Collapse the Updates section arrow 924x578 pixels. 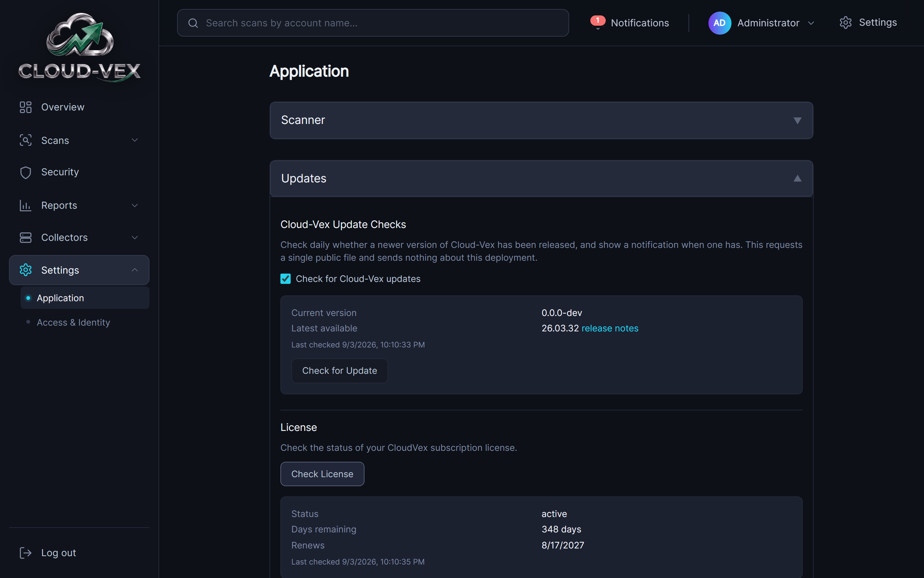tap(797, 178)
